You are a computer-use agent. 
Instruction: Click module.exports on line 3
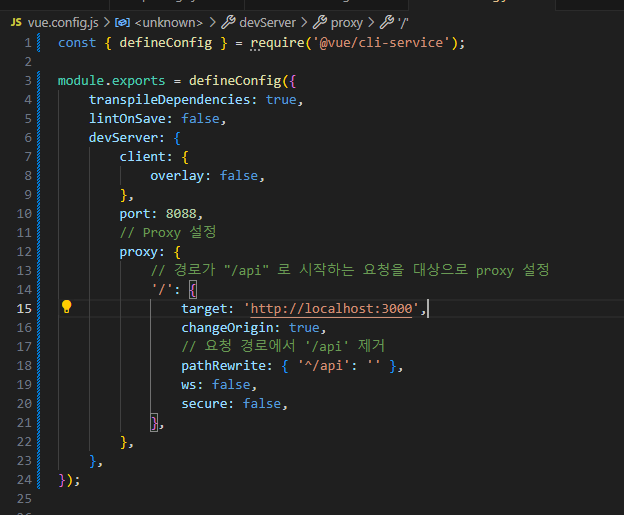pyautogui.click(x=111, y=81)
